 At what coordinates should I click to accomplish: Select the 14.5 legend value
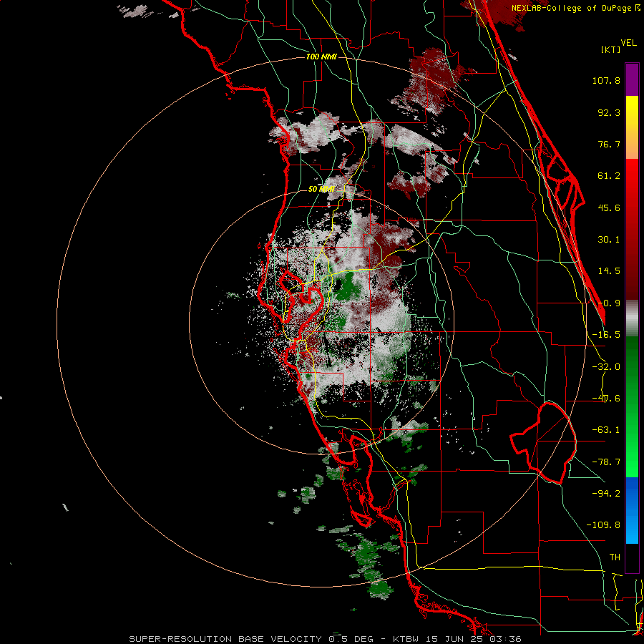[x=609, y=271]
